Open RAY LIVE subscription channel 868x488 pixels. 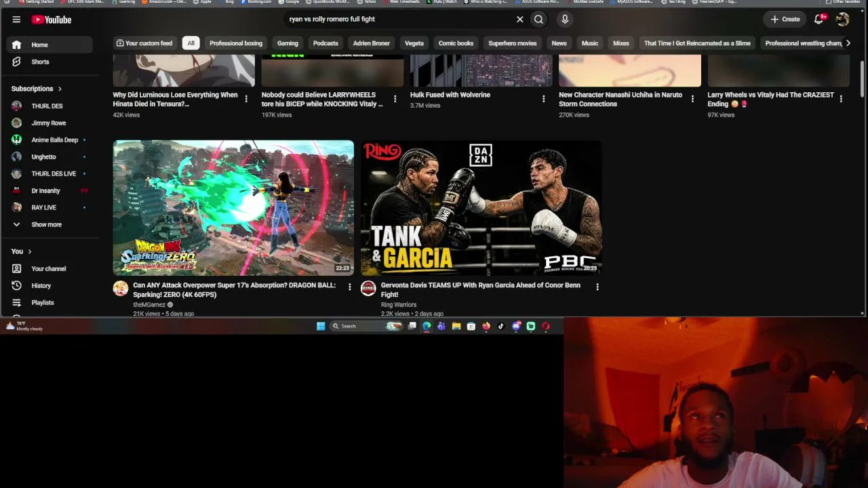50,207
